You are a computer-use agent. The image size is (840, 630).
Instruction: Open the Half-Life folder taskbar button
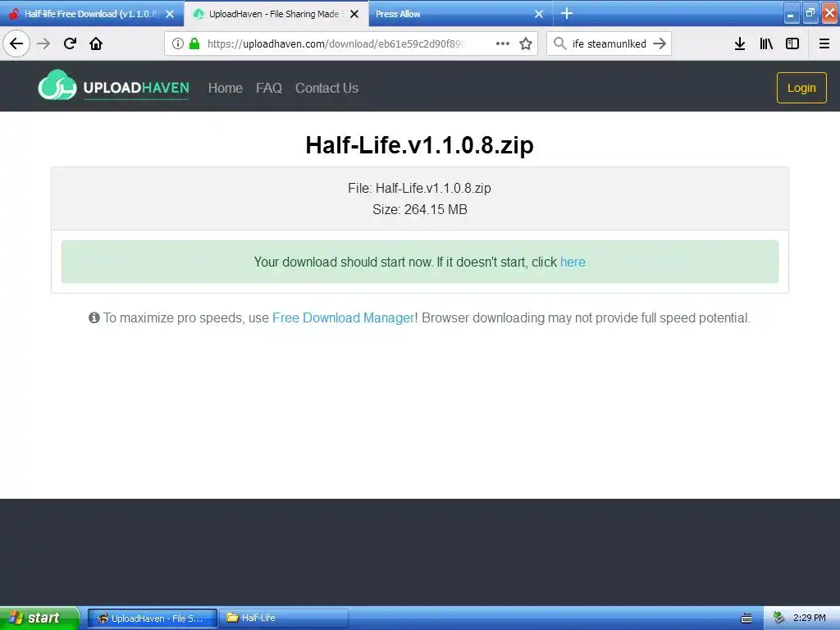click(284, 619)
